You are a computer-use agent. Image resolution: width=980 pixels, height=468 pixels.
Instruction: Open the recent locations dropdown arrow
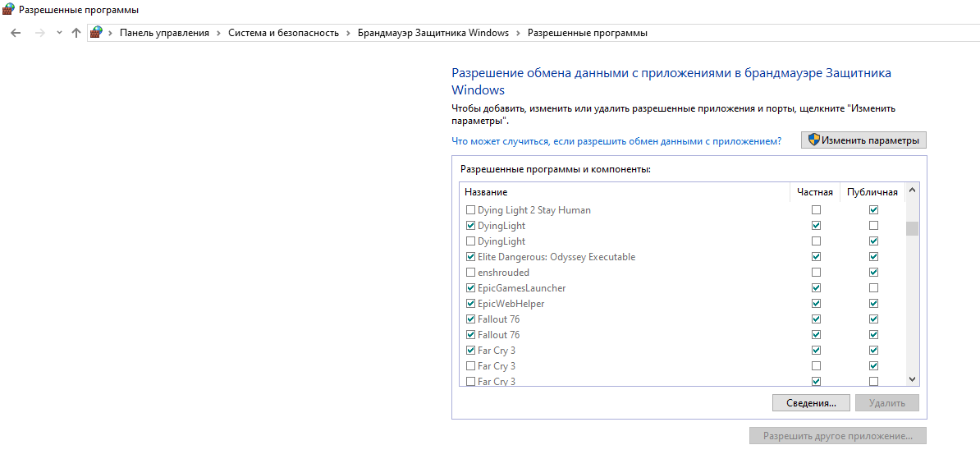(59, 33)
